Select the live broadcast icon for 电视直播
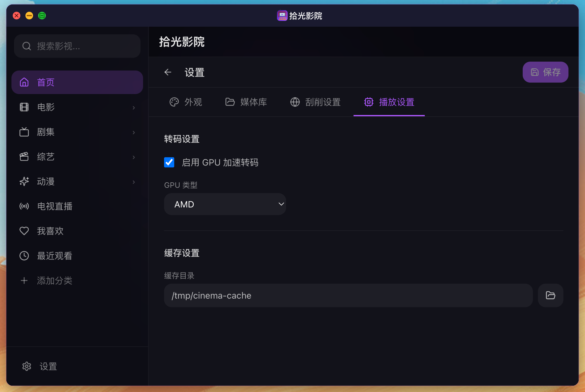The width and height of the screenshot is (585, 392). coord(24,206)
